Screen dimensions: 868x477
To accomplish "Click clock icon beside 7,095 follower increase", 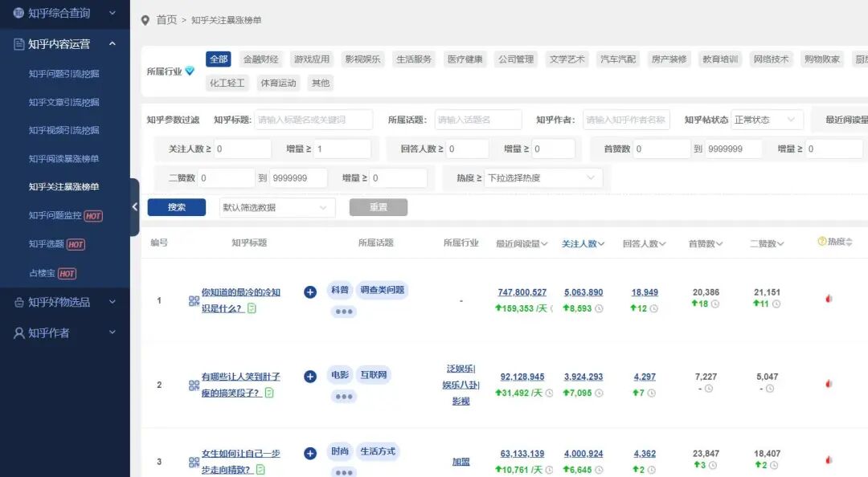I will 599,393.
